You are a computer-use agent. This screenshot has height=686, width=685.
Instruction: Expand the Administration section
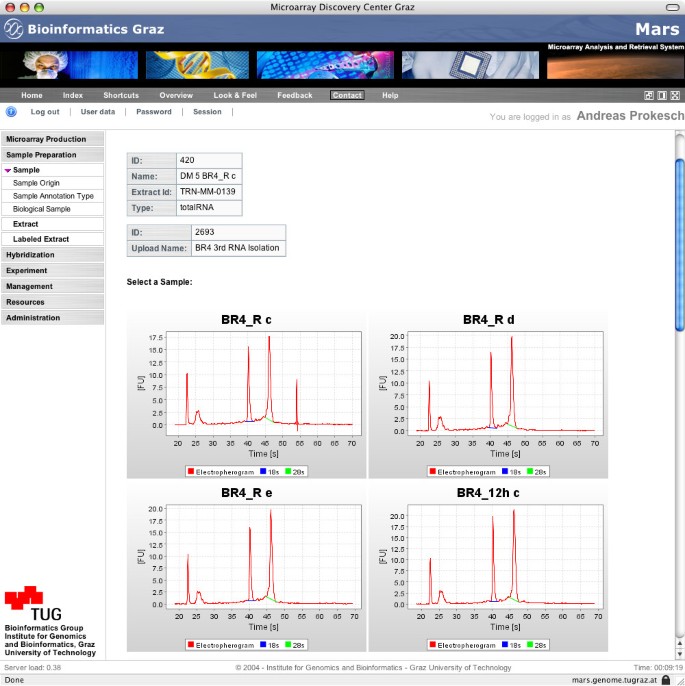point(52,318)
